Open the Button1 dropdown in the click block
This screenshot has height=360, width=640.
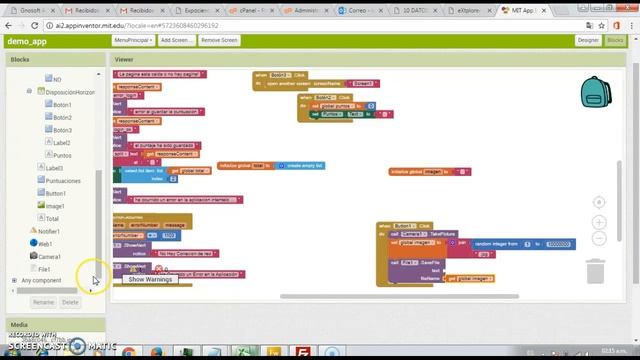pyautogui.click(x=404, y=226)
